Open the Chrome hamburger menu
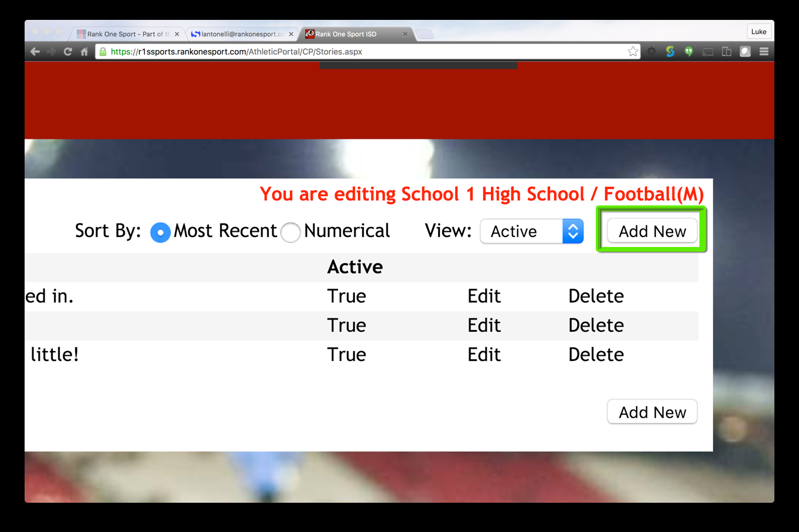The height and width of the screenshot is (532, 799). tap(764, 52)
